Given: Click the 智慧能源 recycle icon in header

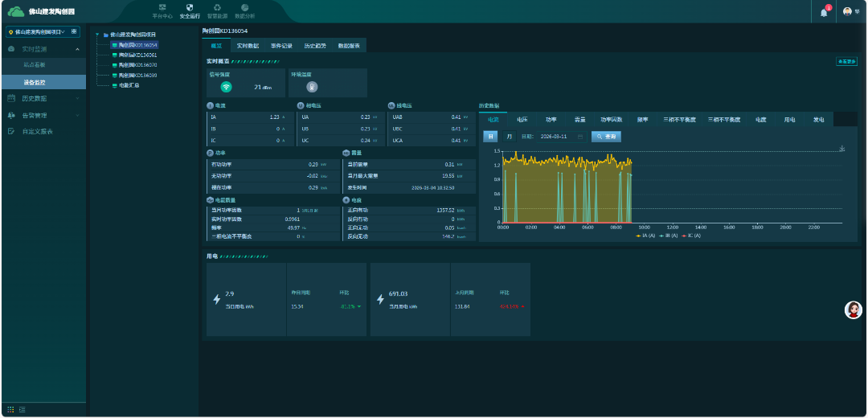Looking at the screenshot, I should [217, 8].
